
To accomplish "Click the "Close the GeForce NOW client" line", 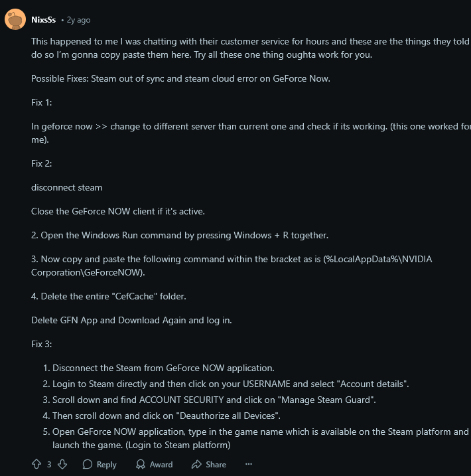I will 118,211.
